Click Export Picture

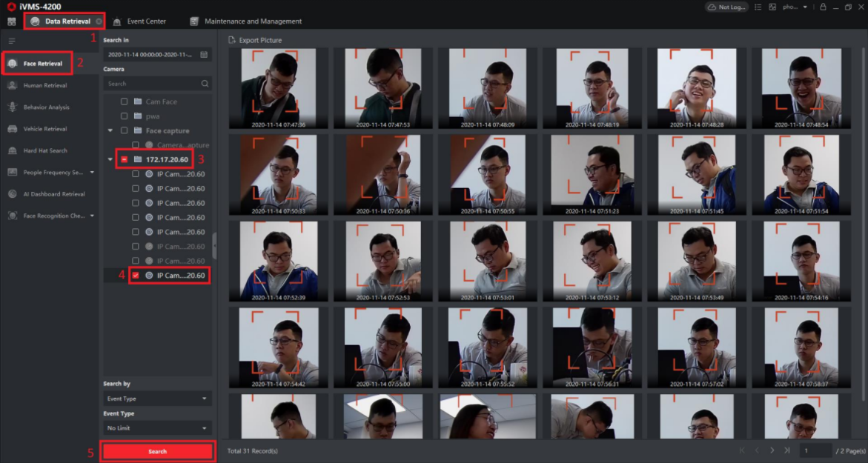click(x=255, y=40)
